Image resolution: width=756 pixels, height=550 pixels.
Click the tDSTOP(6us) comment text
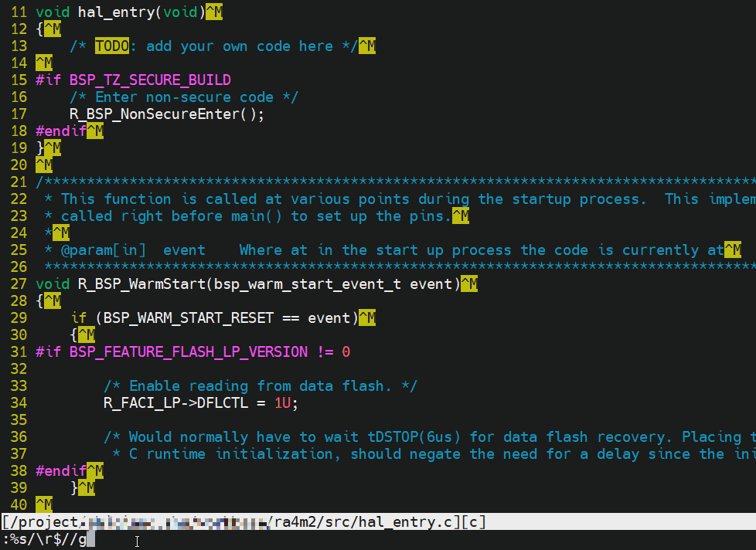click(414, 437)
